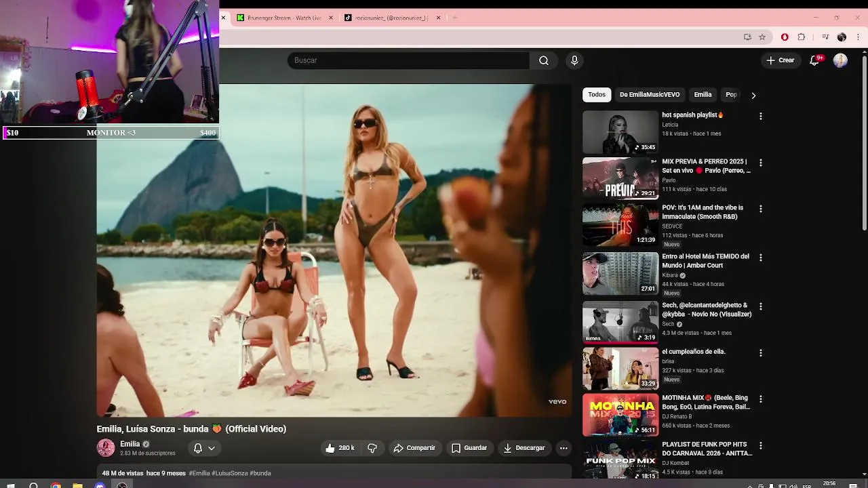Open options for MOTINHA MIX video
The image size is (868, 488).
click(x=760, y=399)
